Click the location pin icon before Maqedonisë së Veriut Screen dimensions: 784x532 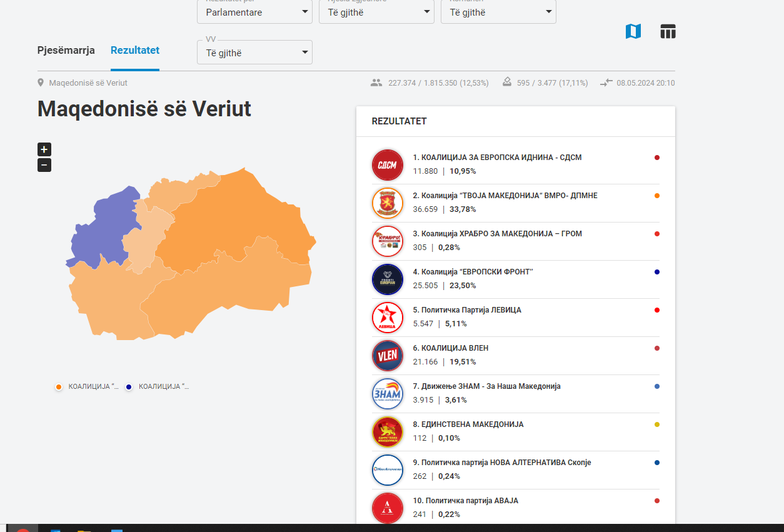coord(41,83)
